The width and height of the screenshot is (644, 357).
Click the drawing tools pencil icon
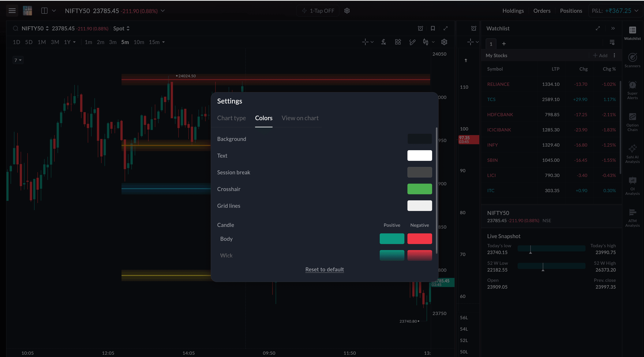(412, 42)
